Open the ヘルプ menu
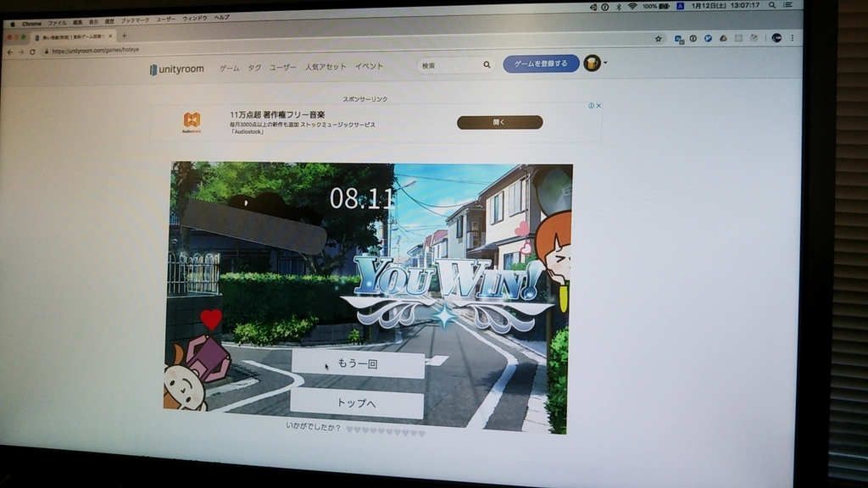The width and height of the screenshot is (868, 488). tap(221, 18)
